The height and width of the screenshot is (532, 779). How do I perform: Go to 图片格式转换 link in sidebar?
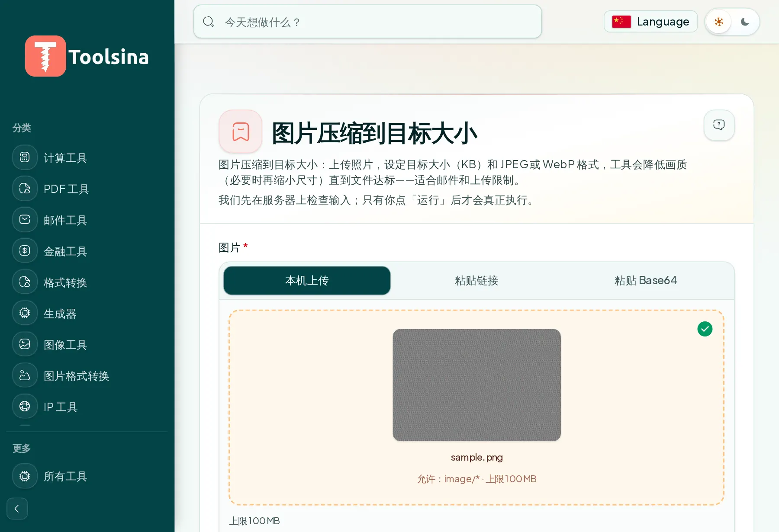pyautogui.click(x=76, y=376)
